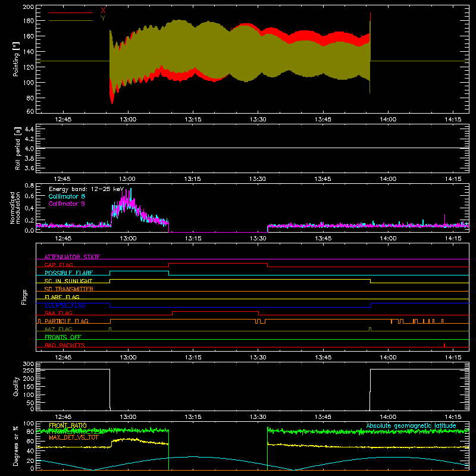Click the magenta 'Collimator 9' legend label
This screenshot has height=476, width=476.
click(67, 203)
